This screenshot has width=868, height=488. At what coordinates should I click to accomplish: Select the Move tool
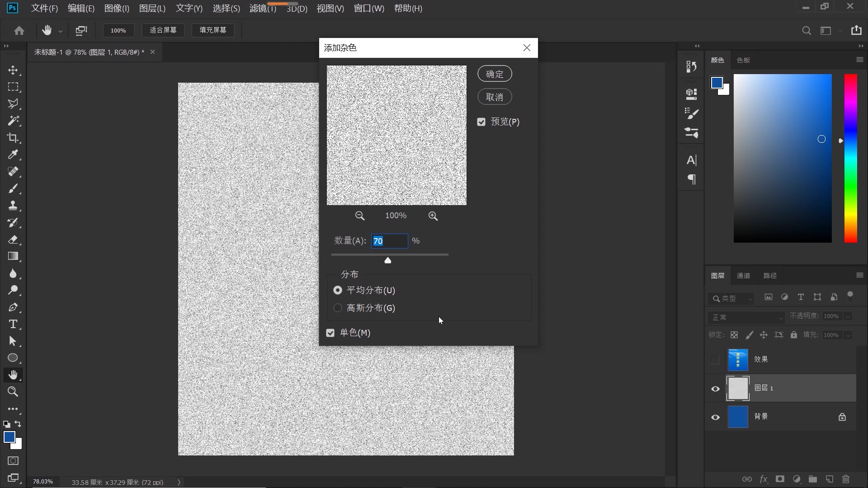point(14,70)
